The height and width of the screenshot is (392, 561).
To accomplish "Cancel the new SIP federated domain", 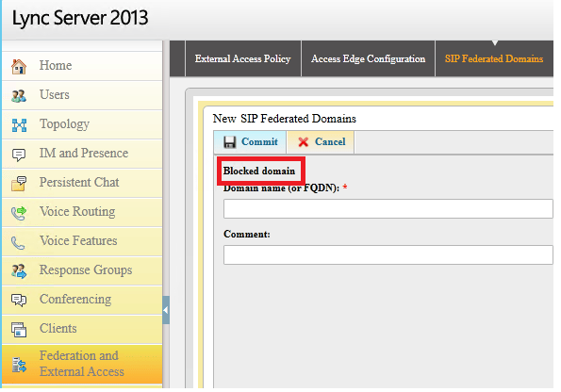I will click(321, 142).
